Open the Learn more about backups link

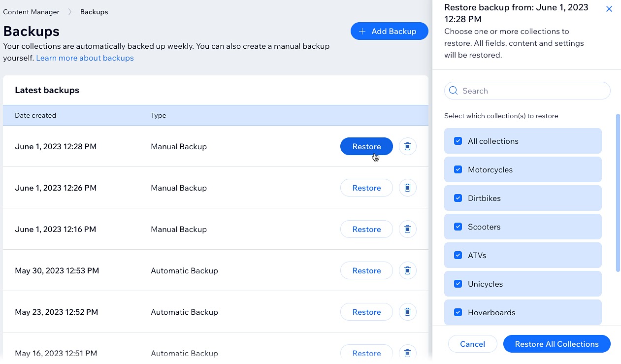(x=85, y=58)
